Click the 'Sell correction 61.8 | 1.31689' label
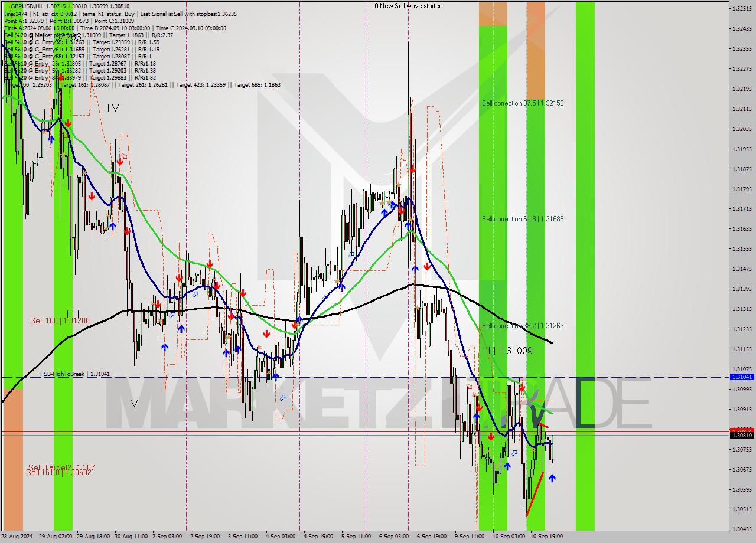This screenshot has width=756, height=543. click(523, 219)
